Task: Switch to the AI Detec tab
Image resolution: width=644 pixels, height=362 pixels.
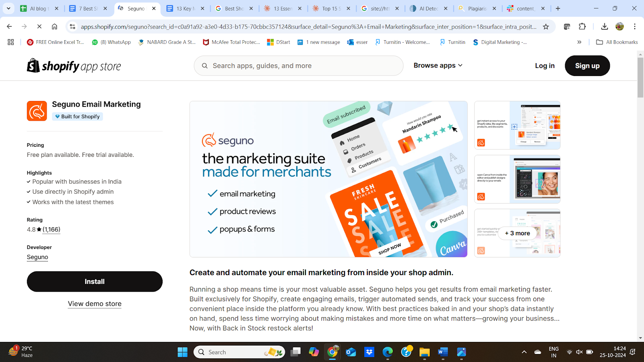Action: pos(429,8)
